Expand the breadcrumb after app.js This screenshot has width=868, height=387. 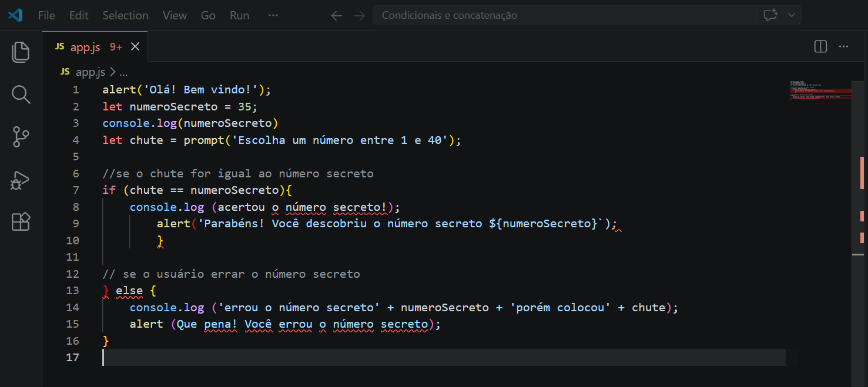123,72
